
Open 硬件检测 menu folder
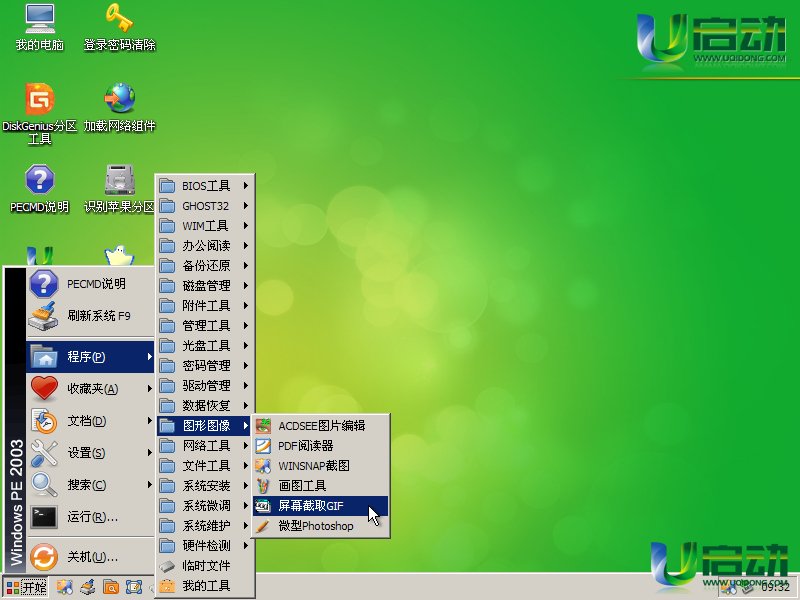205,545
